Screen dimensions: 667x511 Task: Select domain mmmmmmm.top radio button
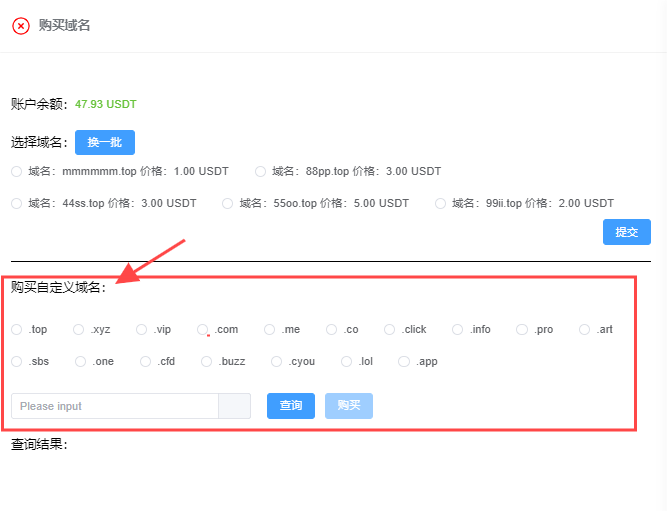16,171
